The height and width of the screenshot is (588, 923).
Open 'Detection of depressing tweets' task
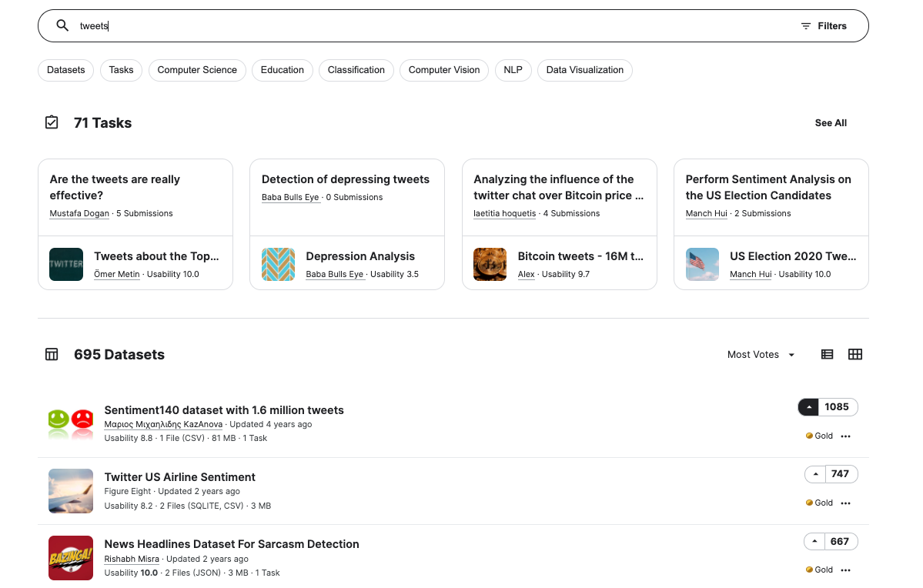coord(346,179)
